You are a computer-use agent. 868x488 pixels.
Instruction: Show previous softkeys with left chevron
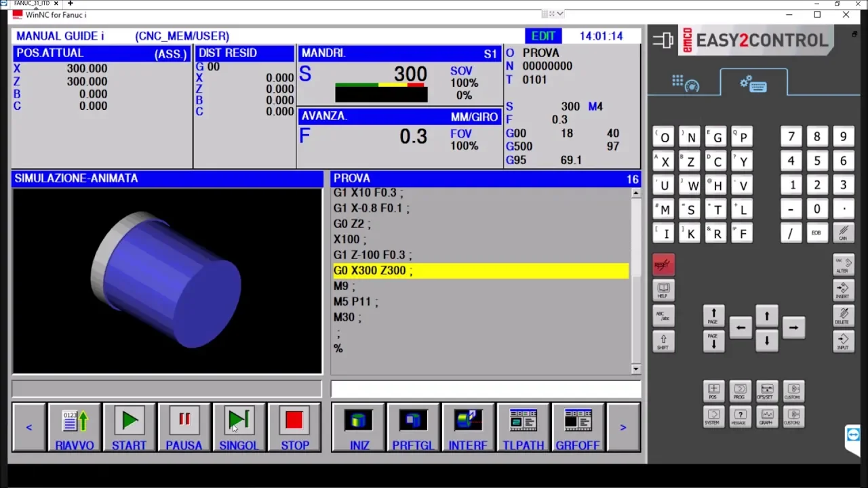pyautogui.click(x=28, y=428)
